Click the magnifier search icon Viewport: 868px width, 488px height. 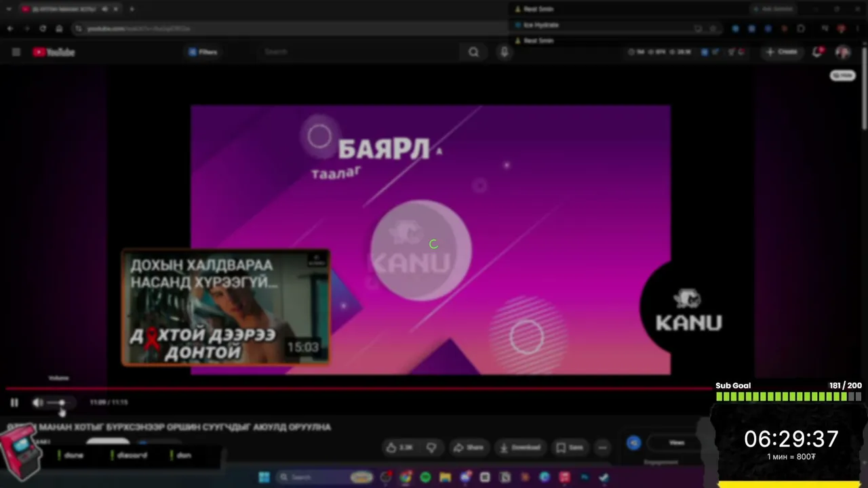pos(473,52)
